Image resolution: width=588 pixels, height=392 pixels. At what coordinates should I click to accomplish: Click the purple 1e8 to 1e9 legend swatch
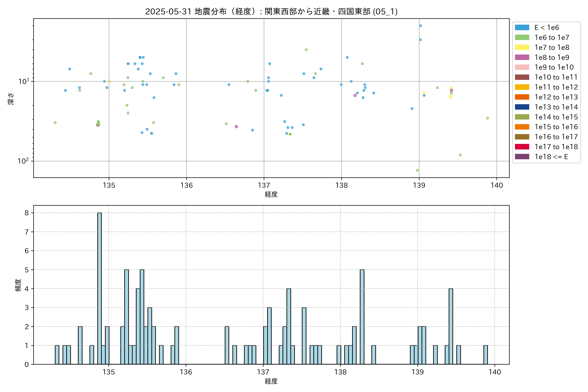522,57
